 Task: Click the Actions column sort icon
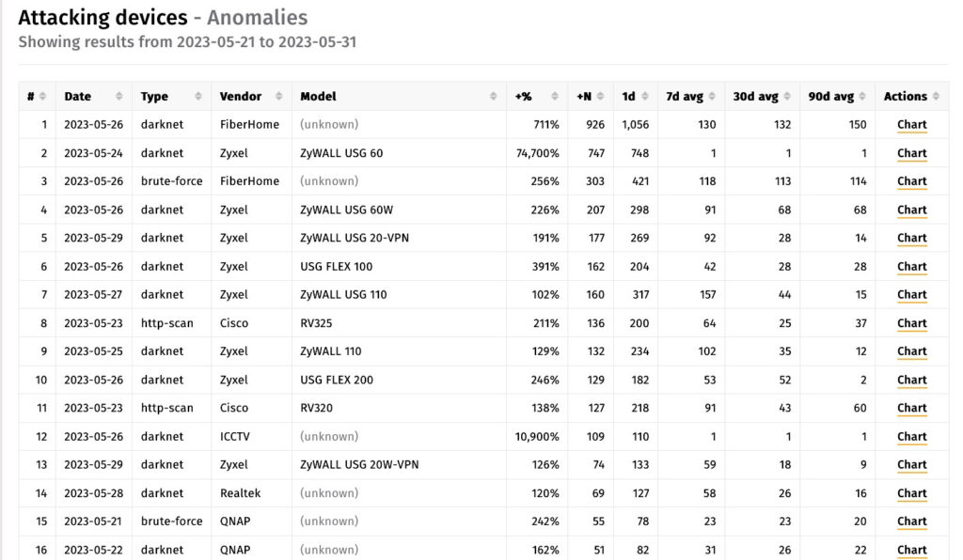point(936,97)
